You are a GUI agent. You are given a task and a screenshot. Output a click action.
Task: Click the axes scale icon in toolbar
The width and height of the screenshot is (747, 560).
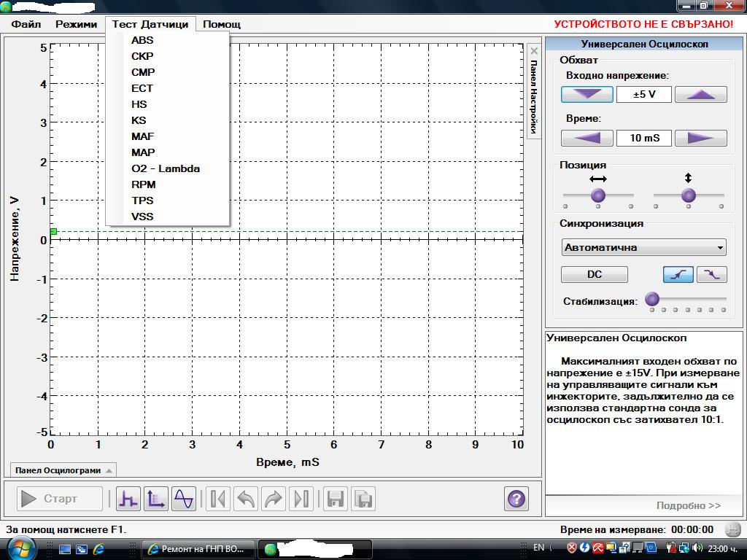pos(156,499)
